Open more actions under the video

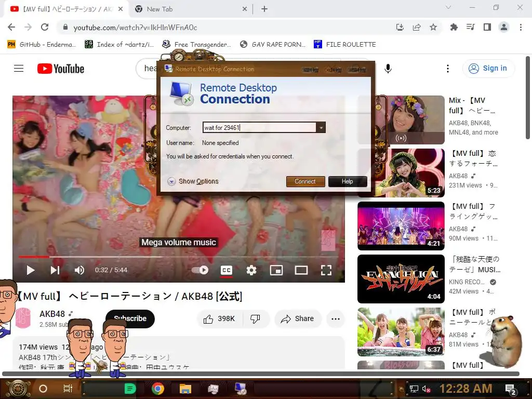(x=336, y=318)
